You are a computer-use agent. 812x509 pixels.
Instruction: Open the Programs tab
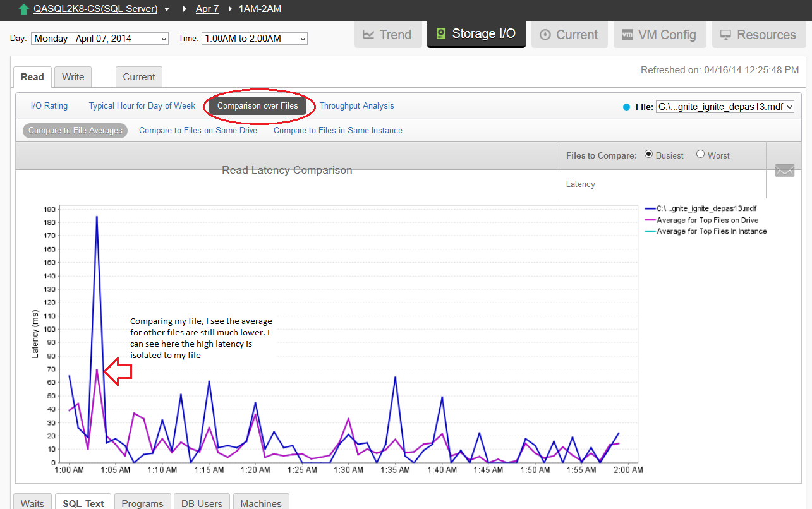pyautogui.click(x=143, y=503)
